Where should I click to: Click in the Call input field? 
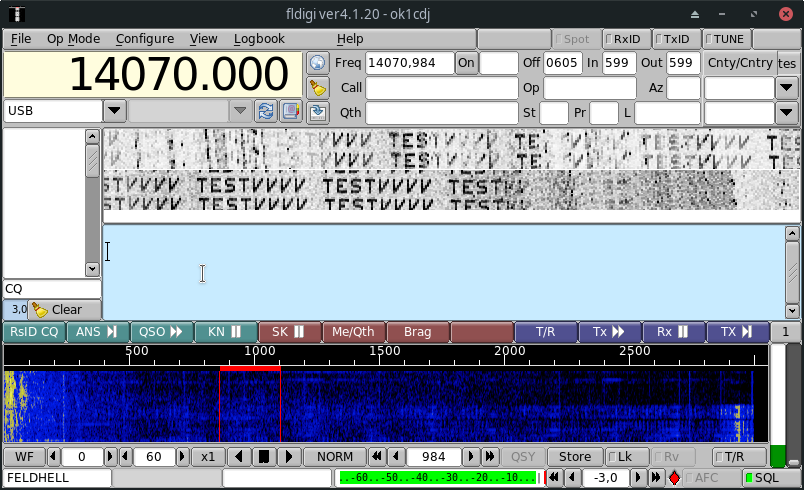(x=441, y=88)
